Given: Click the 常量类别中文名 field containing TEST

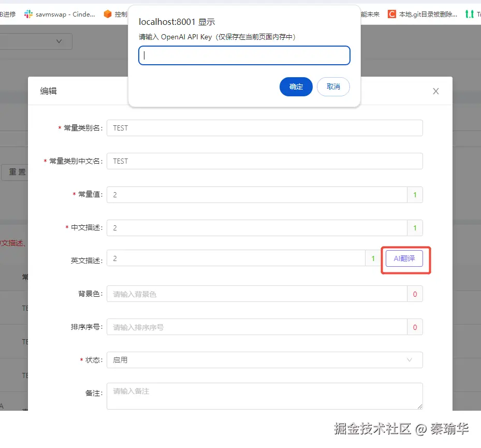Looking at the screenshot, I should 265,161.
